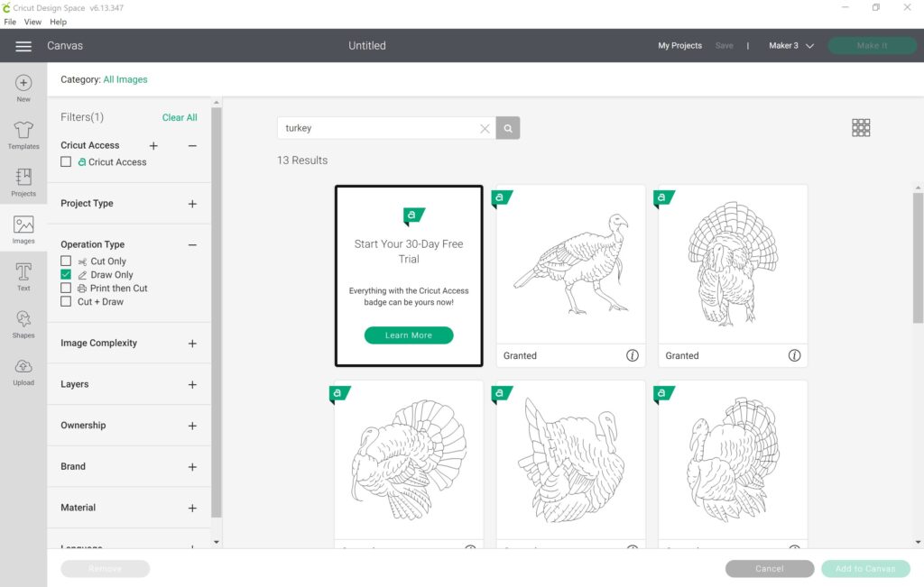Click the Make It button
The image size is (924, 587).
(x=873, y=46)
